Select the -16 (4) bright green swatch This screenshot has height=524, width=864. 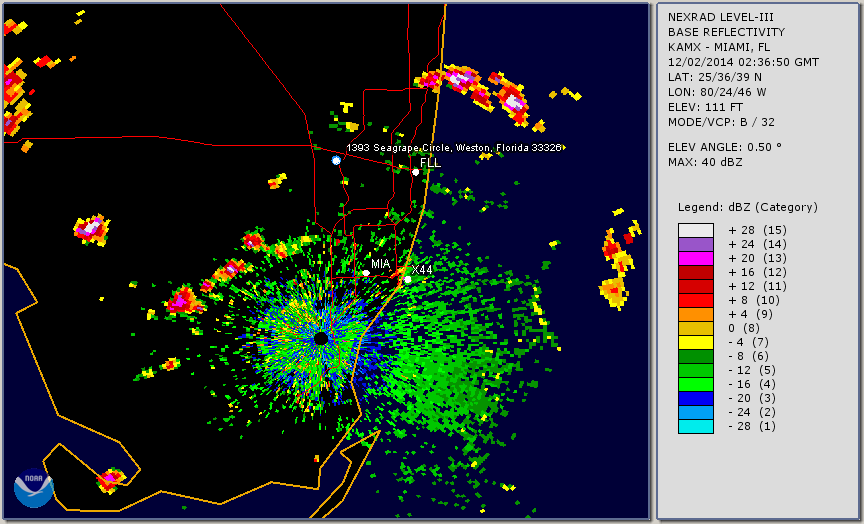coord(695,385)
